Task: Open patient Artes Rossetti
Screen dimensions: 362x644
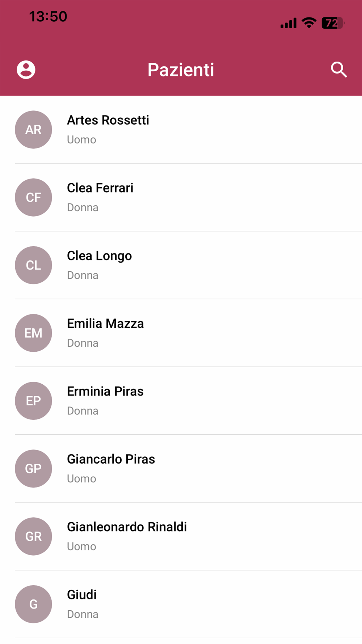Action: click(x=108, y=120)
